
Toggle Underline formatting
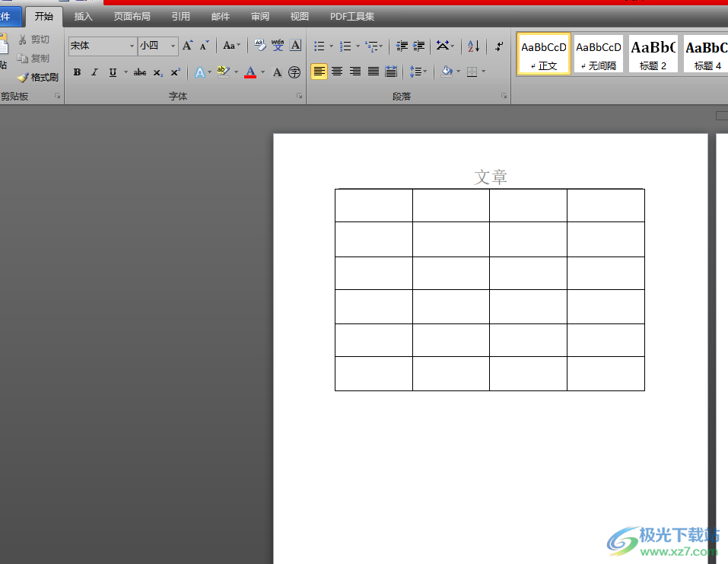pos(113,72)
